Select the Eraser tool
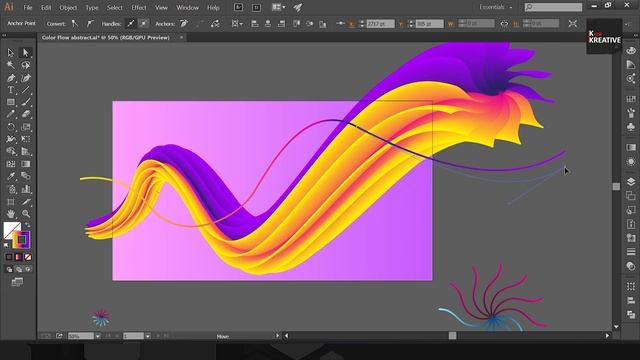Viewport: 640px width, 360px height. (26, 115)
